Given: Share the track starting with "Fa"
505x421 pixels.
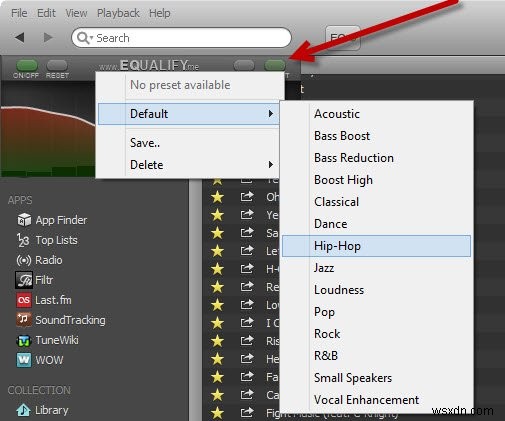Looking at the screenshot, I should click(247, 377).
